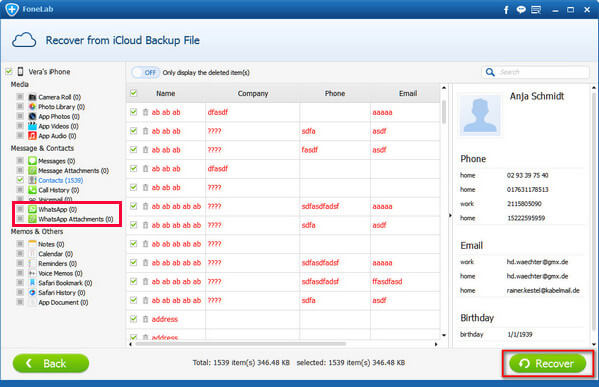Screen dimensions: 599x387
Task: Collapse the contact detail panel arrow
Action: [x=450, y=215]
